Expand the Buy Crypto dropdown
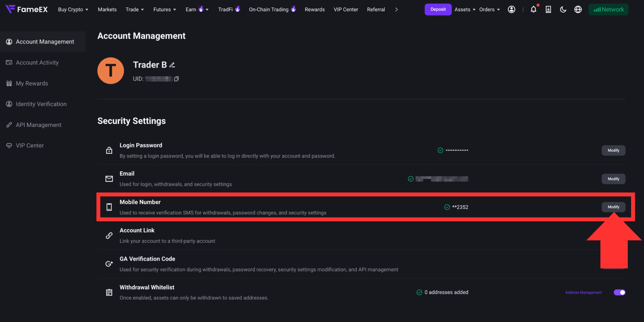Viewport: 644px width, 322px height. pyautogui.click(x=73, y=9)
